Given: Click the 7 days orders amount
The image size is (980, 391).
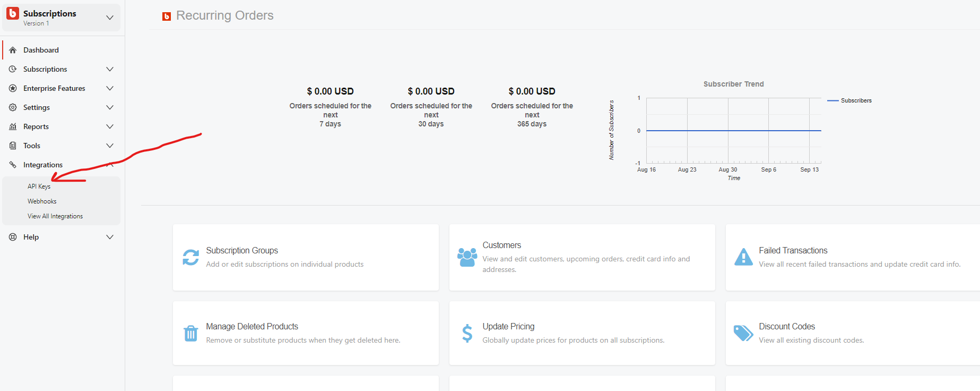Looking at the screenshot, I should pos(330,91).
